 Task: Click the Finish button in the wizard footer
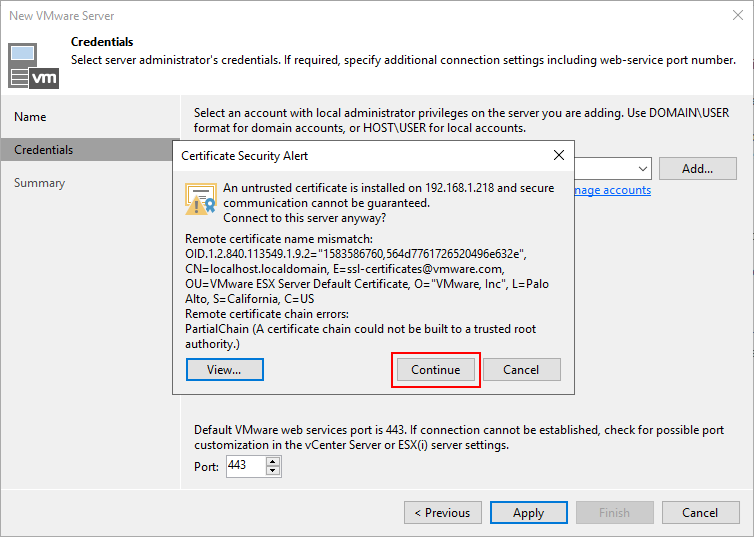tap(614, 512)
